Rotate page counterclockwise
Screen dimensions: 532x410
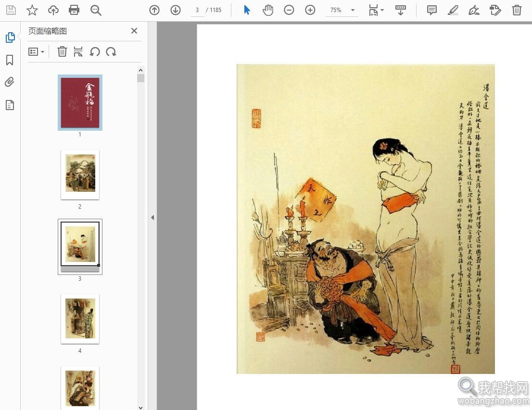click(x=95, y=51)
